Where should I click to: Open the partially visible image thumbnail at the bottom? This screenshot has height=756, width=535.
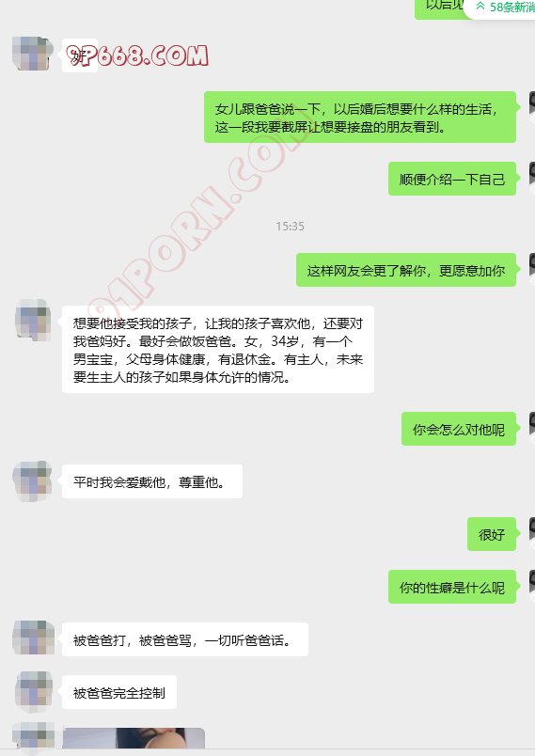click(134, 738)
